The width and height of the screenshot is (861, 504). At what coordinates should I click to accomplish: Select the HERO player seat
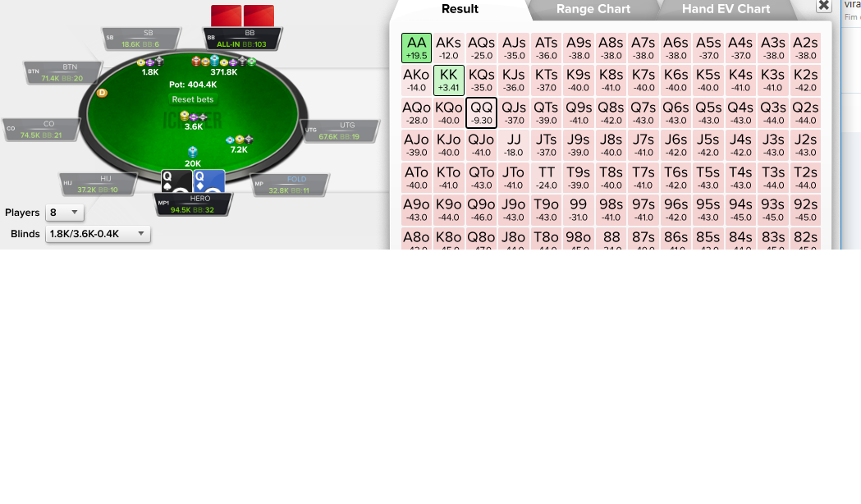(x=193, y=204)
